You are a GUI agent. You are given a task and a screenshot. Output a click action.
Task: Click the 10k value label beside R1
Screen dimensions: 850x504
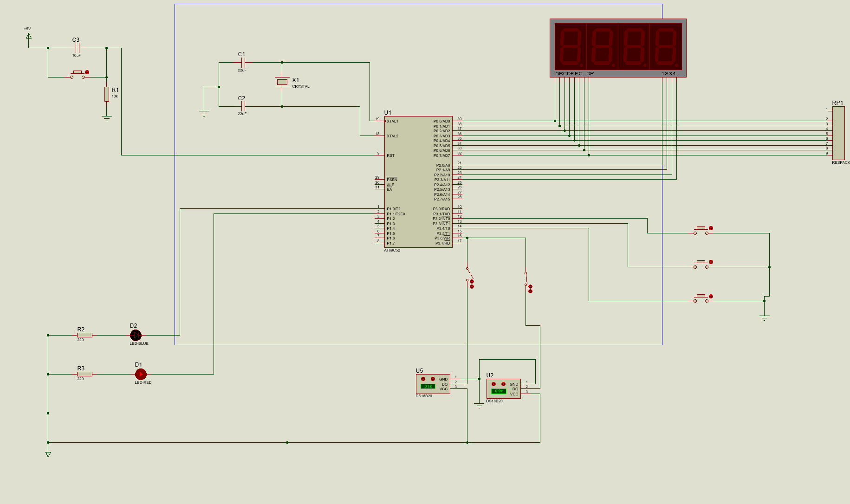coord(115,97)
